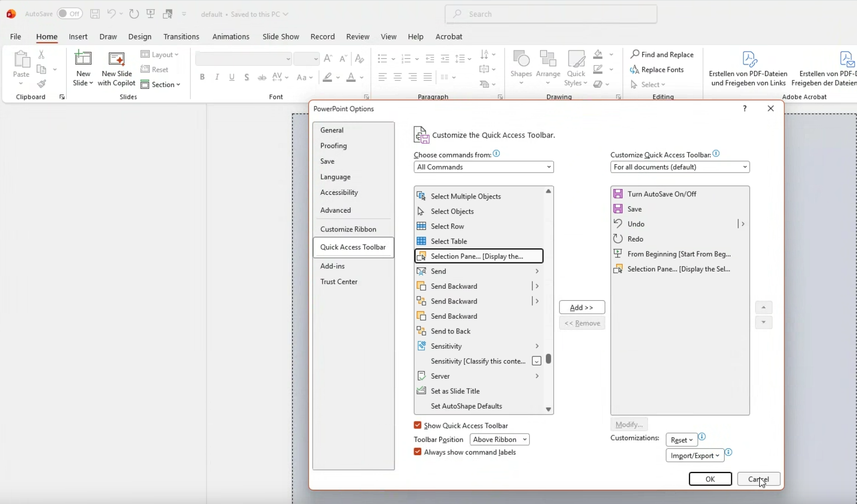
Task: Click the Font Color icon
Action: point(351,78)
